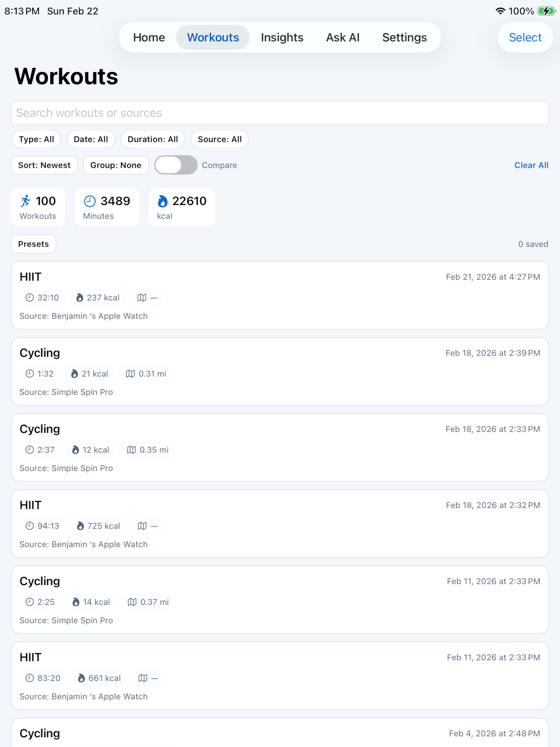Switch to the Insights tab
The height and width of the screenshot is (747, 560).
point(282,37)
